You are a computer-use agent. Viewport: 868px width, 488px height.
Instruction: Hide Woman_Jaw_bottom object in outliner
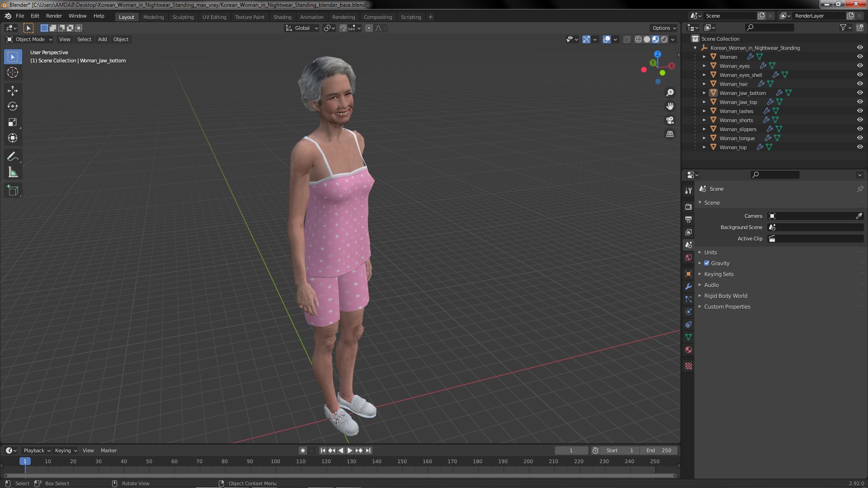(x=860, y=93)
